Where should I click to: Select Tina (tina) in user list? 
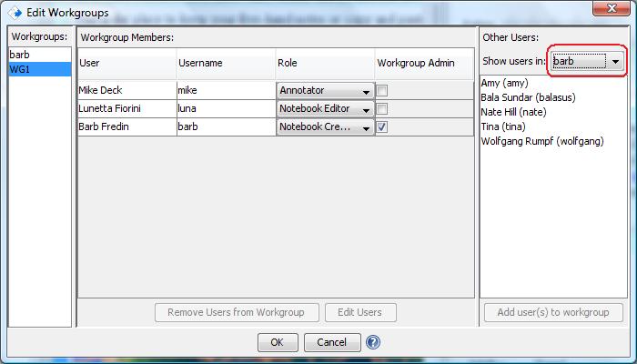[x=553, y=126]
